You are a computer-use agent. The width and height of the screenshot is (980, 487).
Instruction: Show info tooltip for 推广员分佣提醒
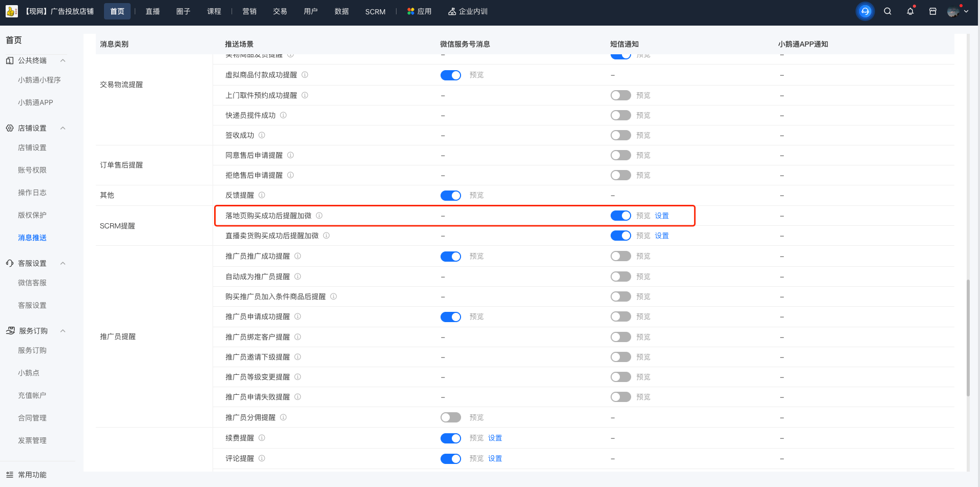point(283,417)
